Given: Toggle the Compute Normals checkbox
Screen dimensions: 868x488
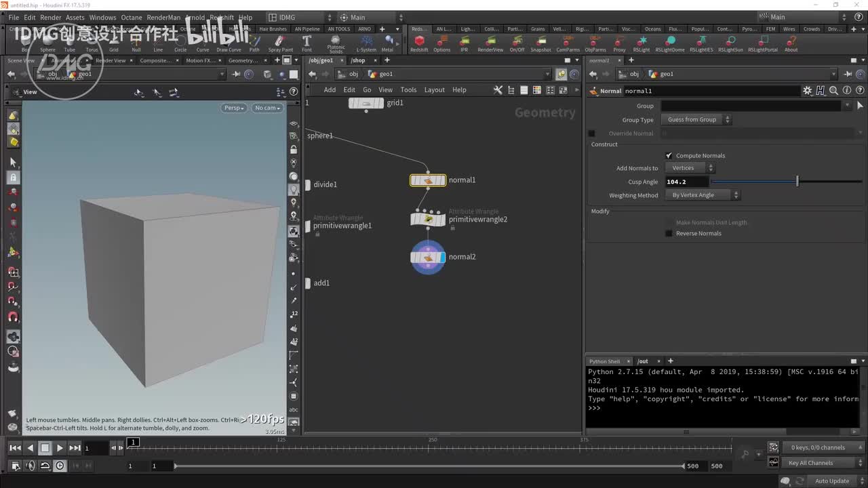Looking at the screenshot, I should (669, 156).
